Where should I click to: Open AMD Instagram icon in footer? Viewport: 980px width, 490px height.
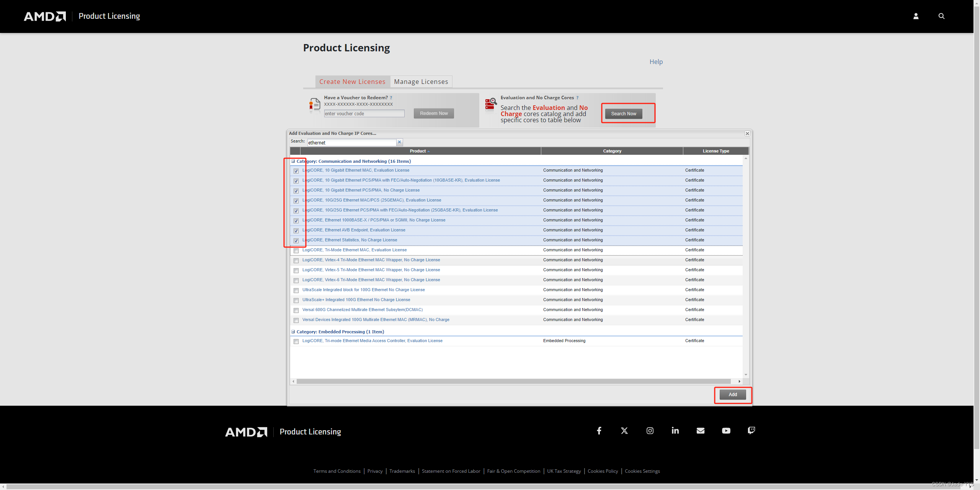650,431
